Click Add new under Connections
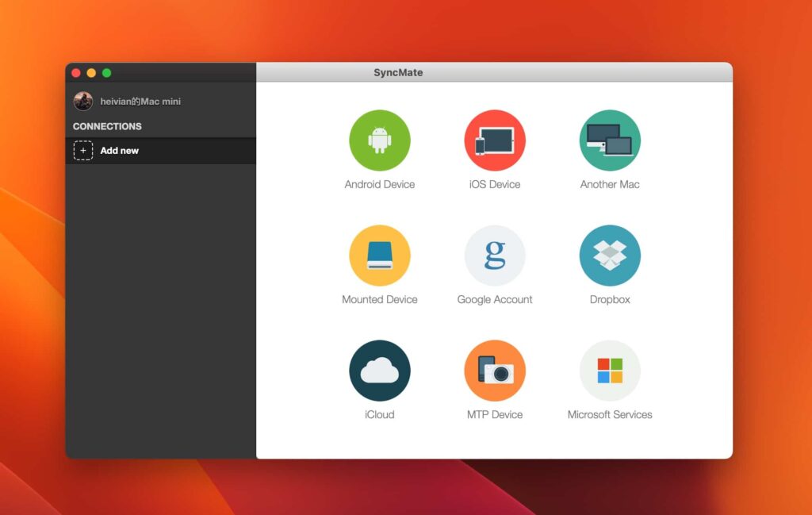 pyautogui.click(x=119, y=150)
